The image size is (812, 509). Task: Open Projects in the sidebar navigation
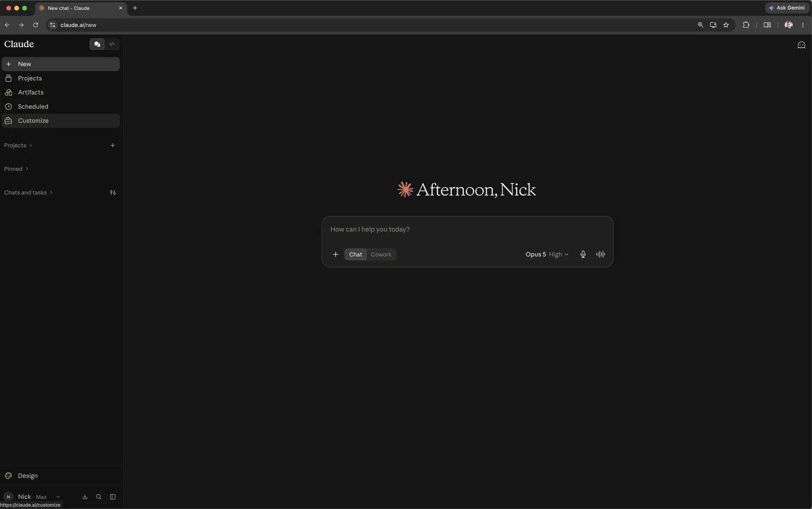[60, 78]
